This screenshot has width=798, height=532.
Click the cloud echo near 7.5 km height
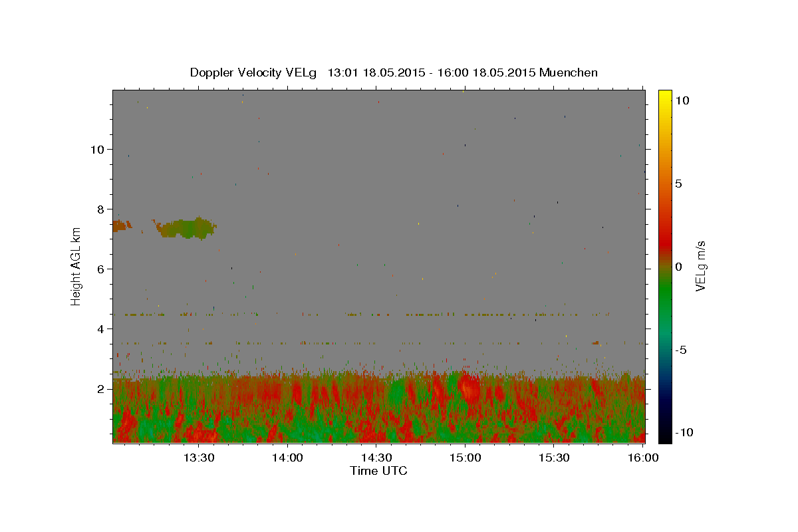pyautogui.click(x=188, y=229)
